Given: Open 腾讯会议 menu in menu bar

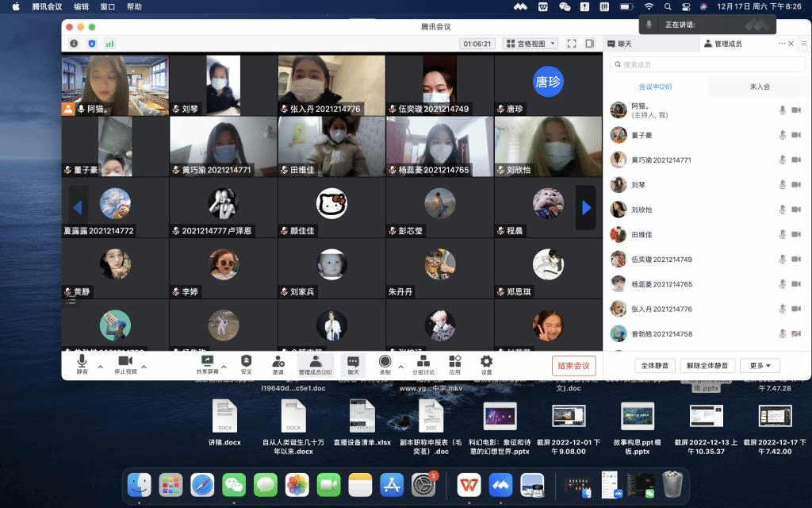Looking at the screenshot, I should (x=47, y=6).
